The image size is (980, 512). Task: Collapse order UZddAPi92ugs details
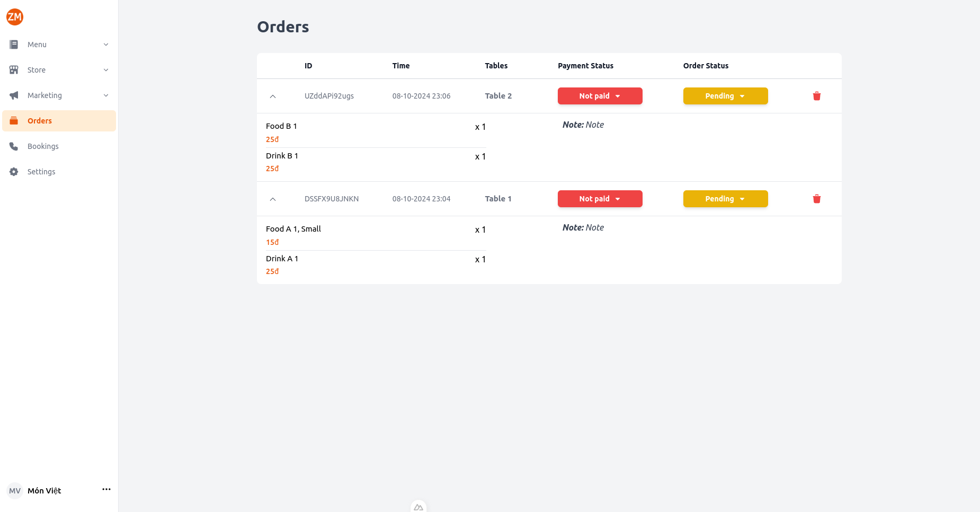point(273,96)
